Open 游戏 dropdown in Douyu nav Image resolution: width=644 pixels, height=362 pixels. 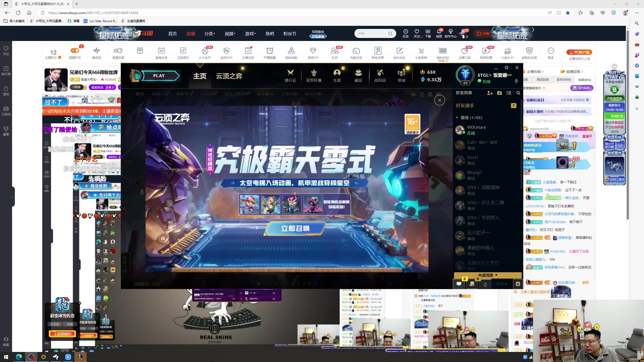click(x=250, y=34)
